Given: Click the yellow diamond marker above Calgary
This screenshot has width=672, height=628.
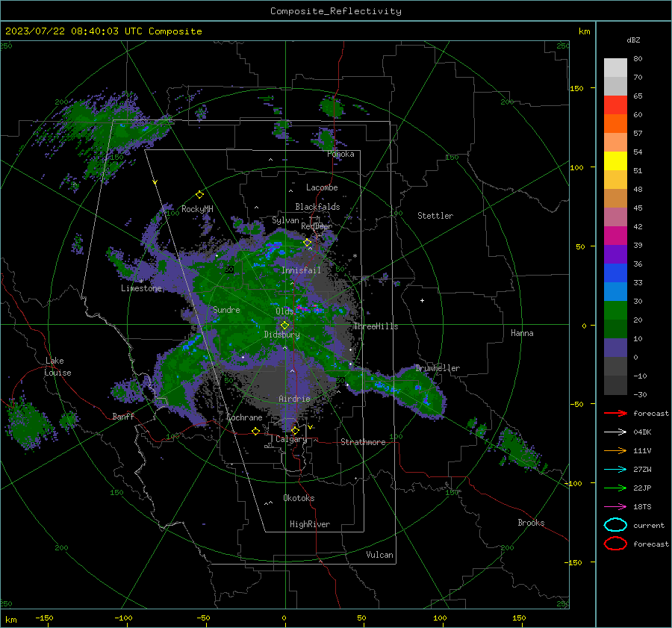Looking at the screenshot, I should point(295,430).
